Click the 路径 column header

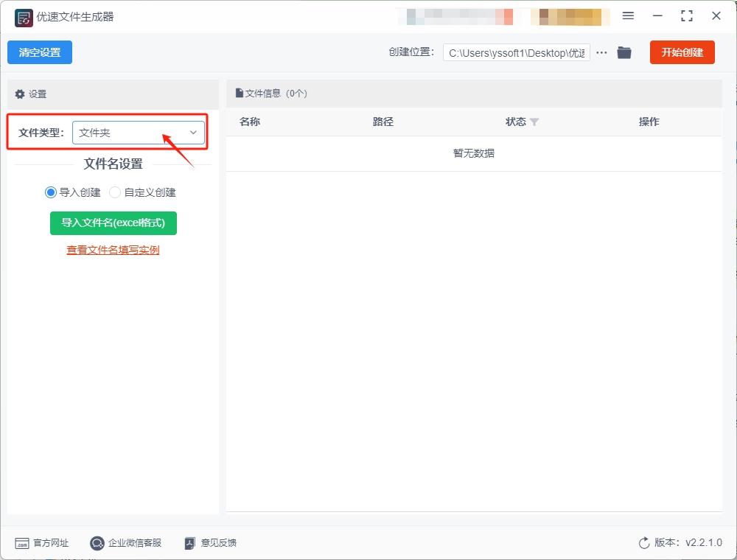(383, 122)
